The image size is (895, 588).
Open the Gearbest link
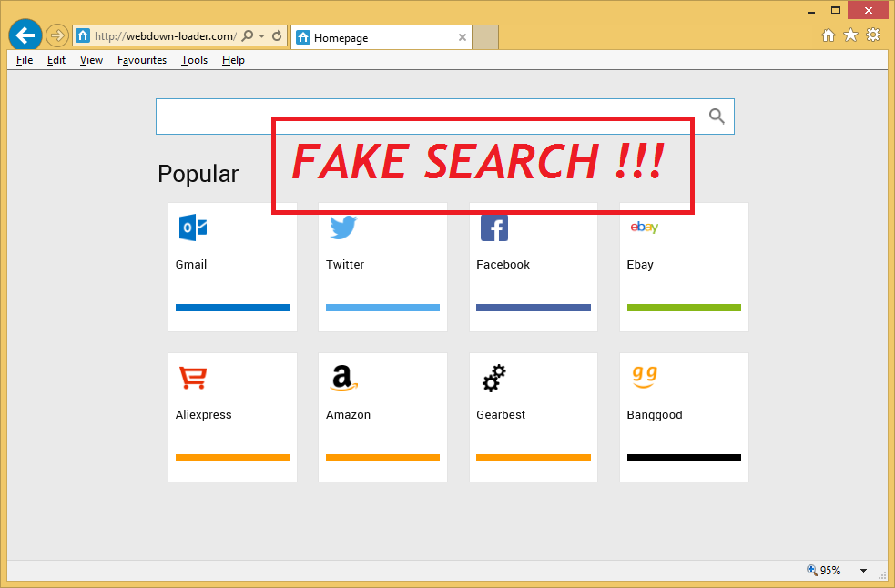click(501, 415)
